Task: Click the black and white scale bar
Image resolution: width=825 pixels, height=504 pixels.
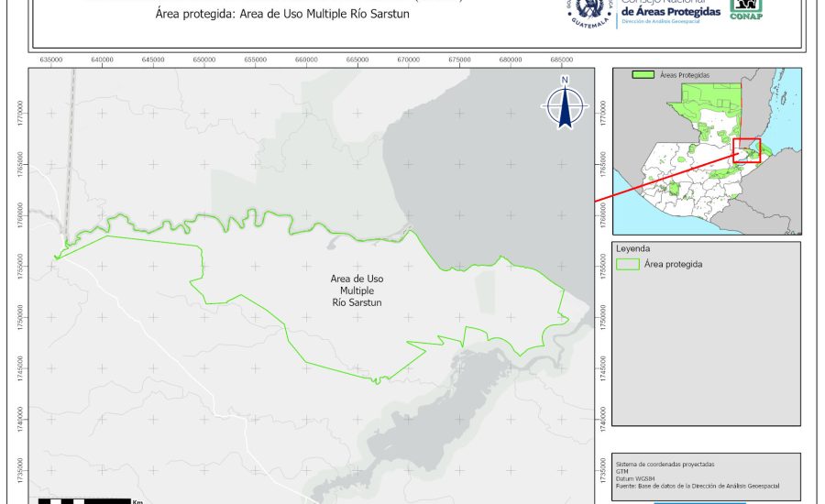Action: (82, 500)
